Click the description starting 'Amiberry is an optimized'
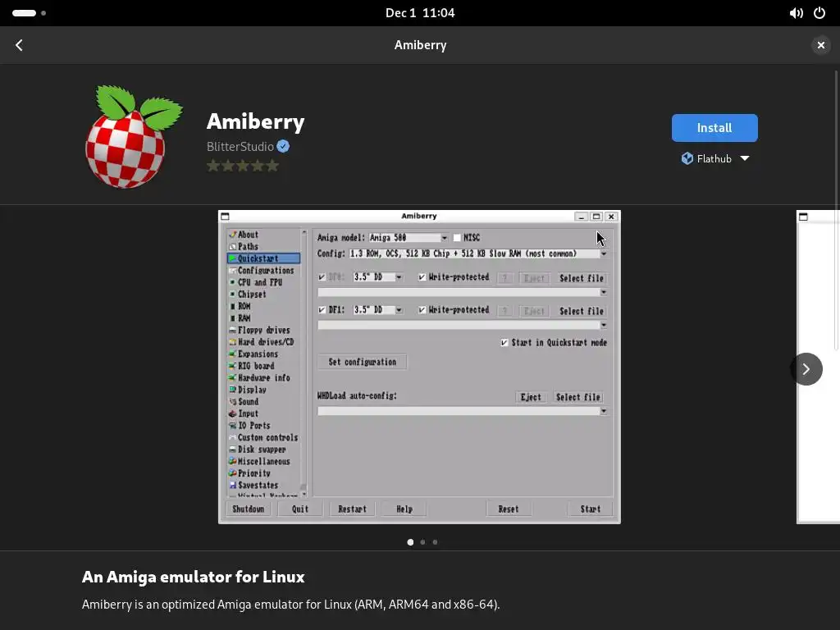This screenshot has width=840, height=630. 291,605
